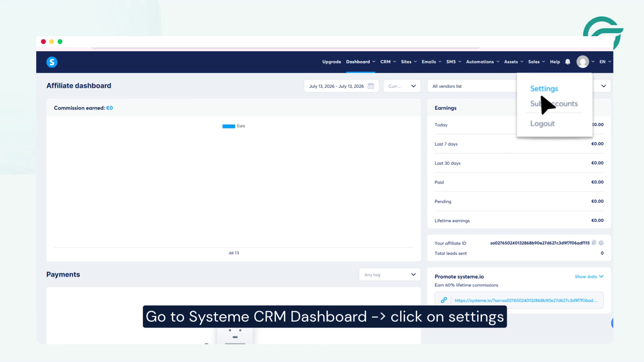Expand the Assets menu
This screenshot has width=644, height=362.
click(514, 62)
